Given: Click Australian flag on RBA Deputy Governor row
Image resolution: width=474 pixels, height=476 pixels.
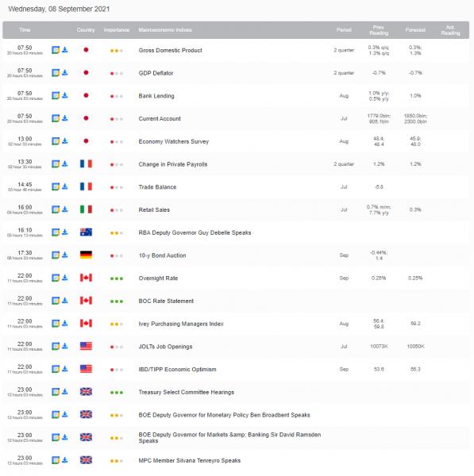Looking at the screenshot, I should click(86, 232).
